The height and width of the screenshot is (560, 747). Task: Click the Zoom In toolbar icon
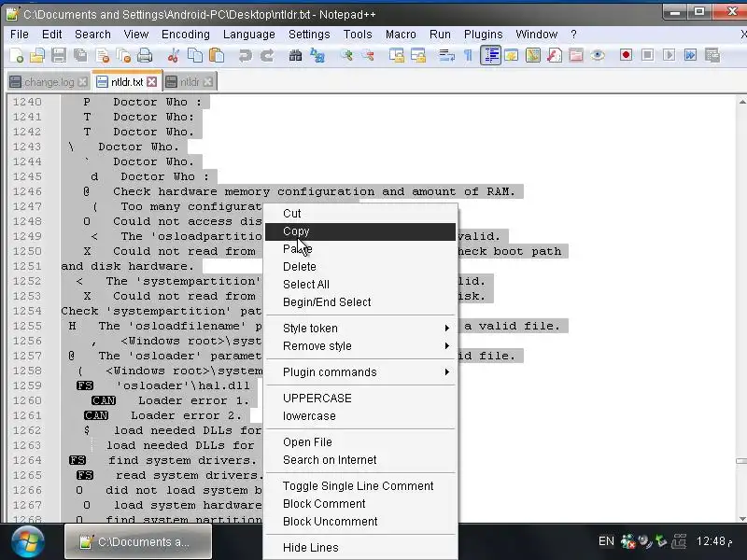pyautogui.click(x=346, y=56)
